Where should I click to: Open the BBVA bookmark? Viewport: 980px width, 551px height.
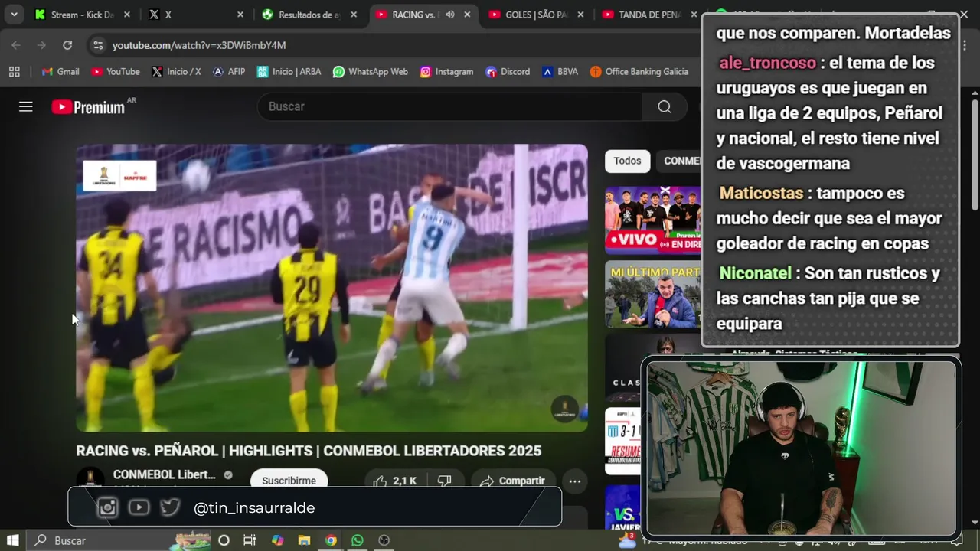point(560,71)
